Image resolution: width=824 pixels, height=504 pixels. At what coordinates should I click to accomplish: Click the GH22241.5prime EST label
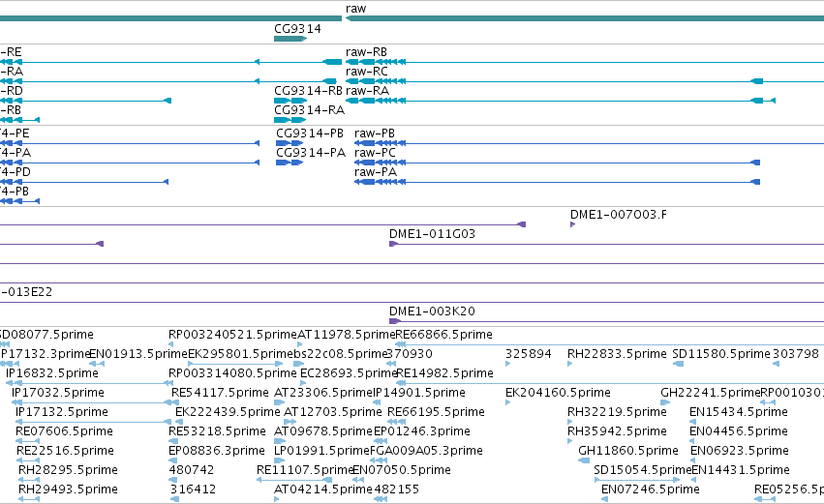click(711, 393)
